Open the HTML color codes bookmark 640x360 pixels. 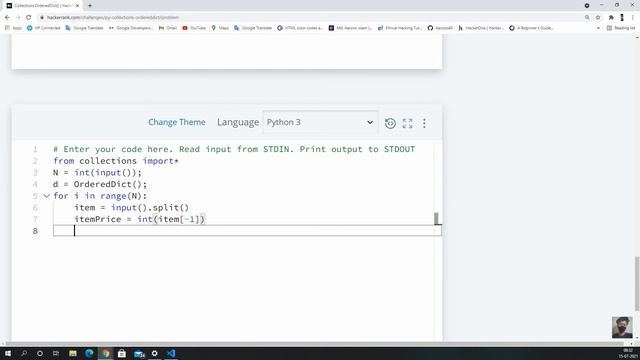[x=300, y=28]
